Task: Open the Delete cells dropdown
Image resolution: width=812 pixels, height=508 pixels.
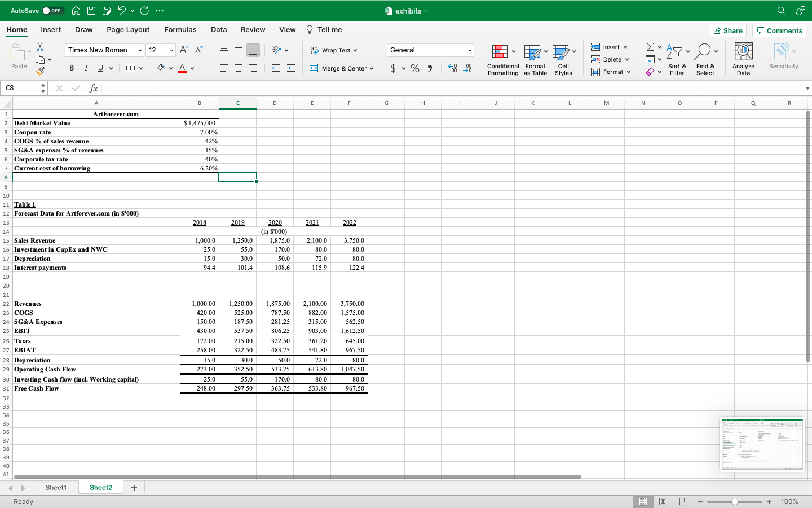Action: pyautogui.click(x=610, y=59)
